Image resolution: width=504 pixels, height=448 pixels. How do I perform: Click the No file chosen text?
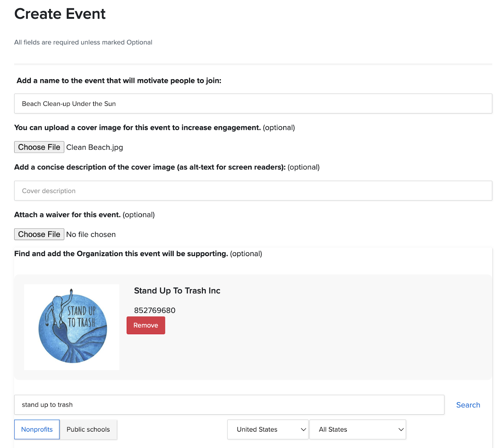91,234
